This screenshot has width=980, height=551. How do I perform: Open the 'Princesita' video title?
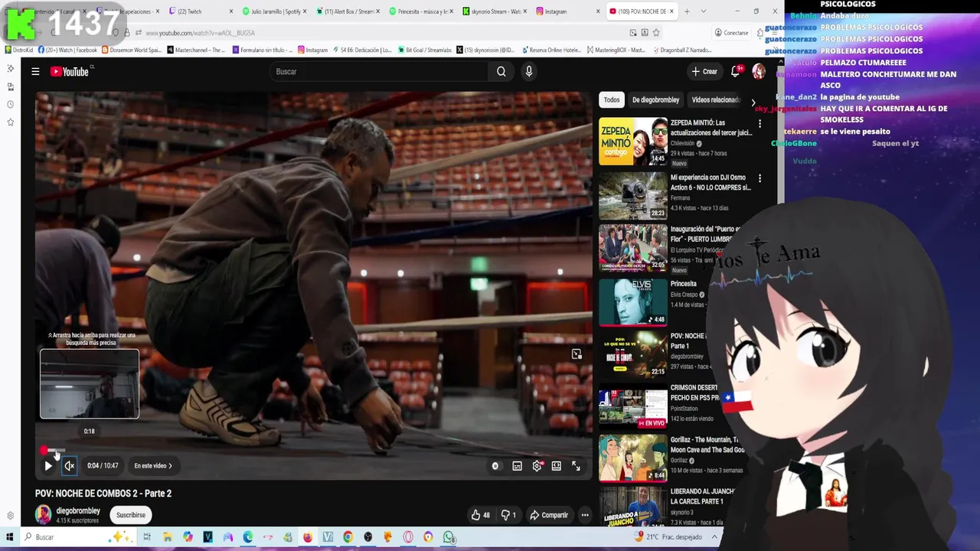(x=684, y=284)
